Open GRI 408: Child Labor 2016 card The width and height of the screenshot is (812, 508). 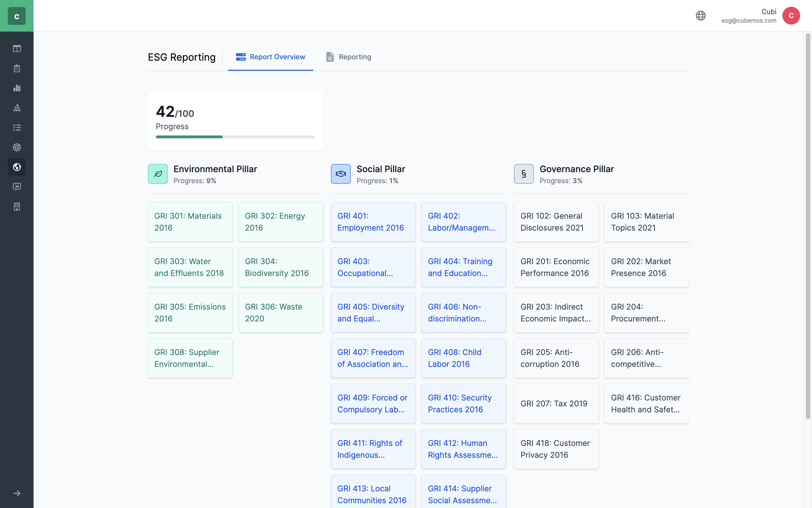[464, 358]
